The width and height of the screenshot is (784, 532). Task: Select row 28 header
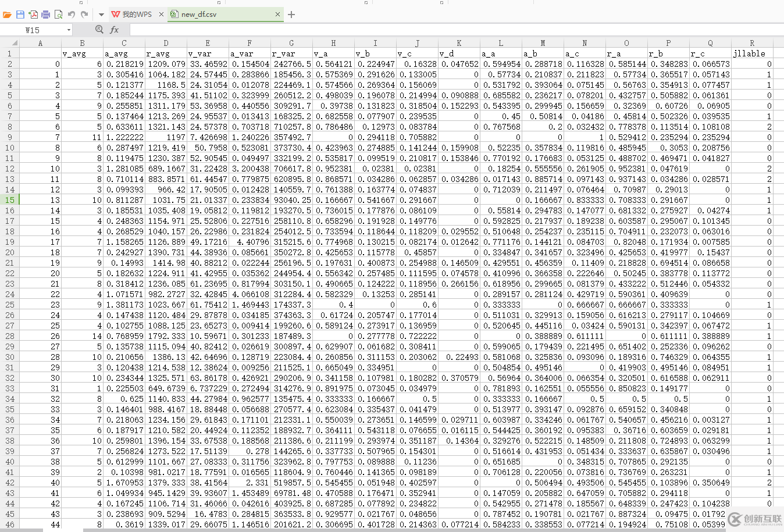[9, 336]
